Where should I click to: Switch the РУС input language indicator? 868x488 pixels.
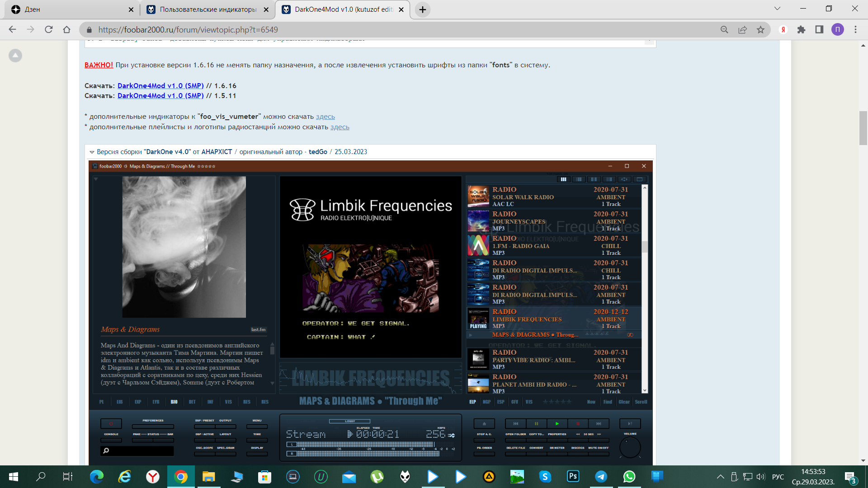point(778,477)
